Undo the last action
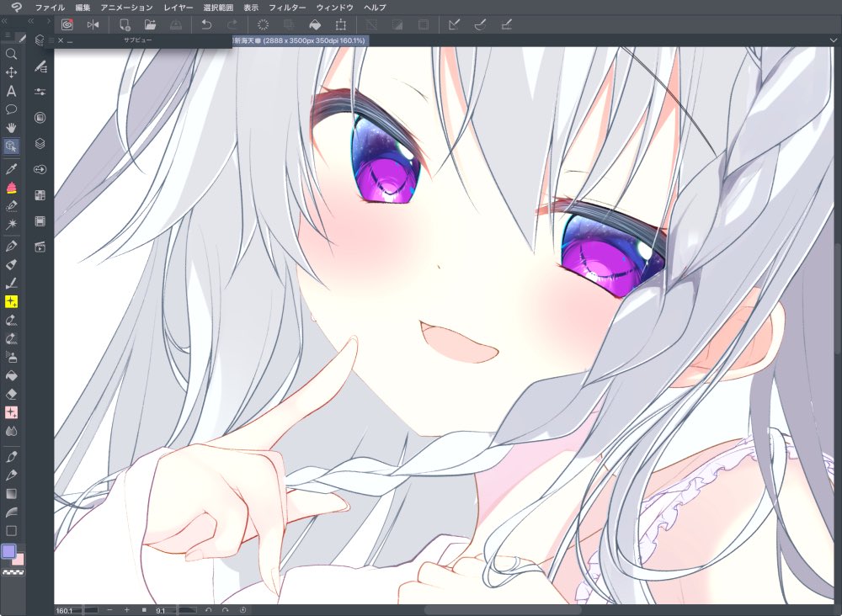This screenshot has width=842, height=616. (206, 24)
